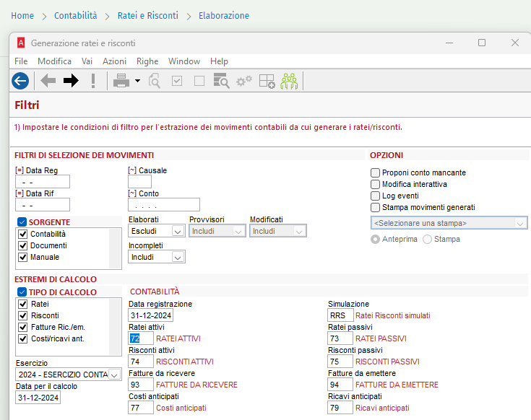Click the Ratei attivi code field
Screen dimensions: 531x420
[141, 338]
